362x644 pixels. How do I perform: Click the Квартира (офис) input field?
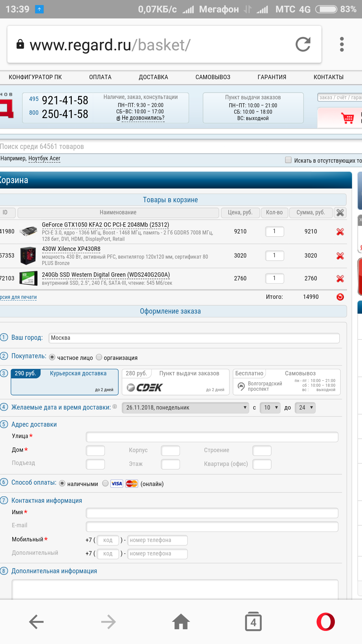(262, 464)
